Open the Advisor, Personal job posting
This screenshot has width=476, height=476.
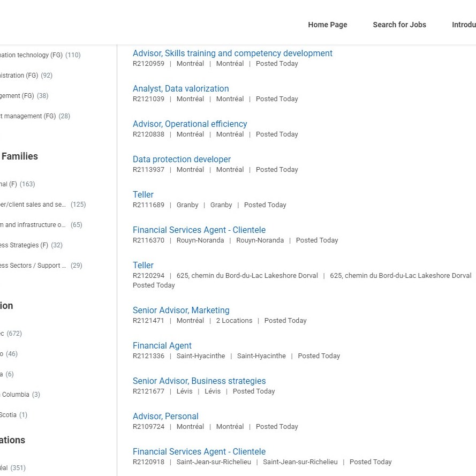(x=165, y=417)
